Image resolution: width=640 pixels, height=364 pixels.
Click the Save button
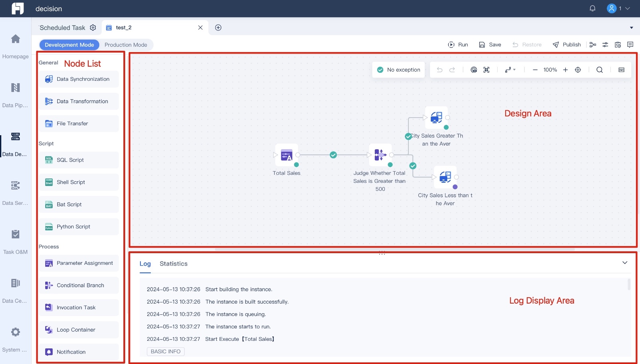click(490, 44)
